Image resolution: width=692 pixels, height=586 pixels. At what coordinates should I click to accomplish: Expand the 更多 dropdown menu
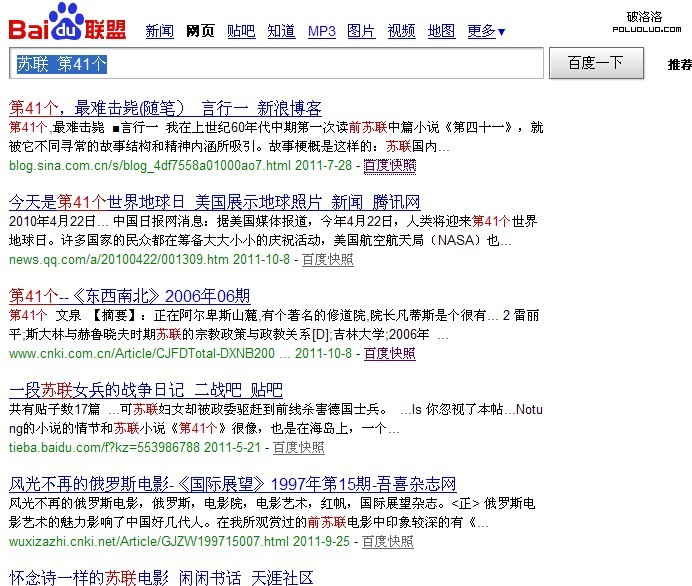(x=486, y=31)
